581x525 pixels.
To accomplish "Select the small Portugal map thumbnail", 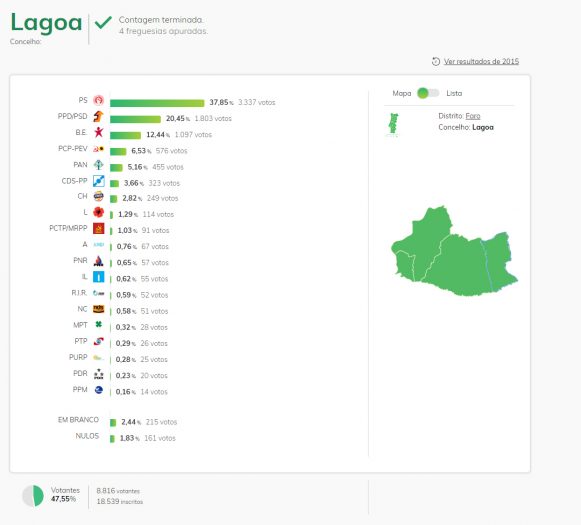I will 393,124.
